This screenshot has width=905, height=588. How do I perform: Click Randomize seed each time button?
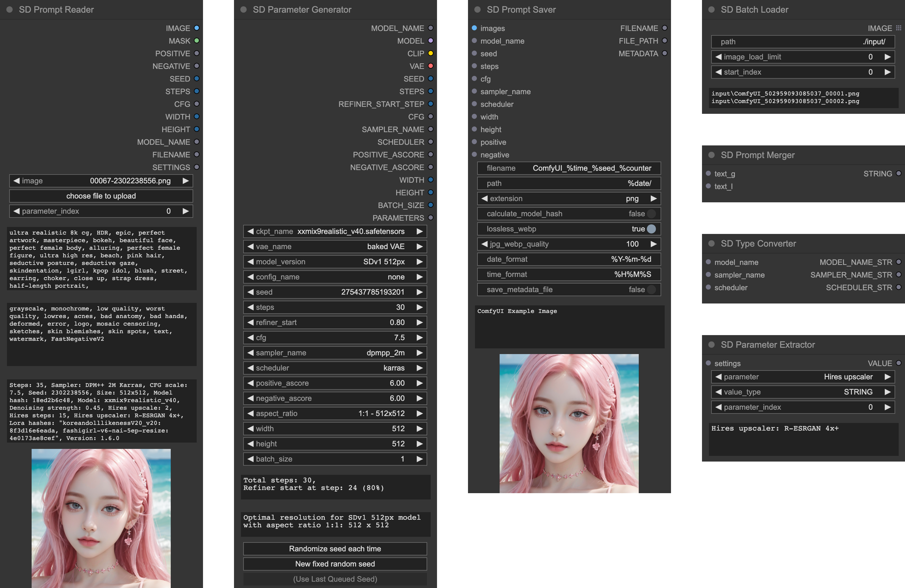pos(335,549)
